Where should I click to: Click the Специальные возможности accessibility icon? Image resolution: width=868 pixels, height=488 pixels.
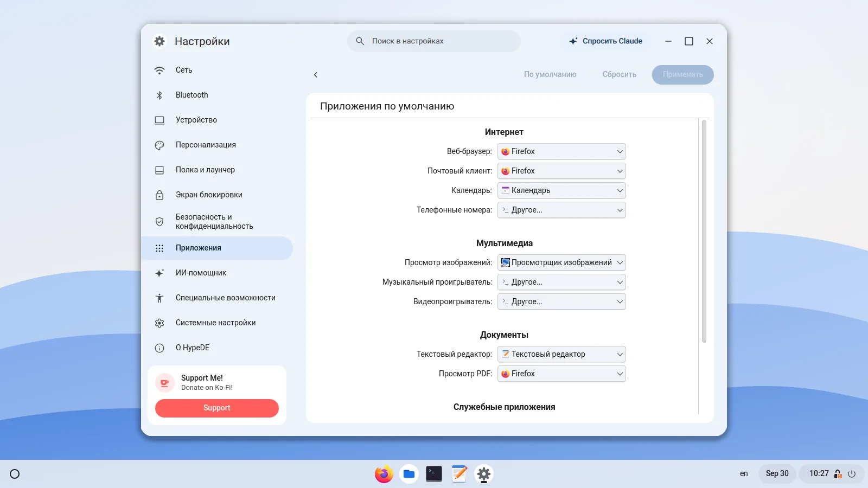point(159,298)
